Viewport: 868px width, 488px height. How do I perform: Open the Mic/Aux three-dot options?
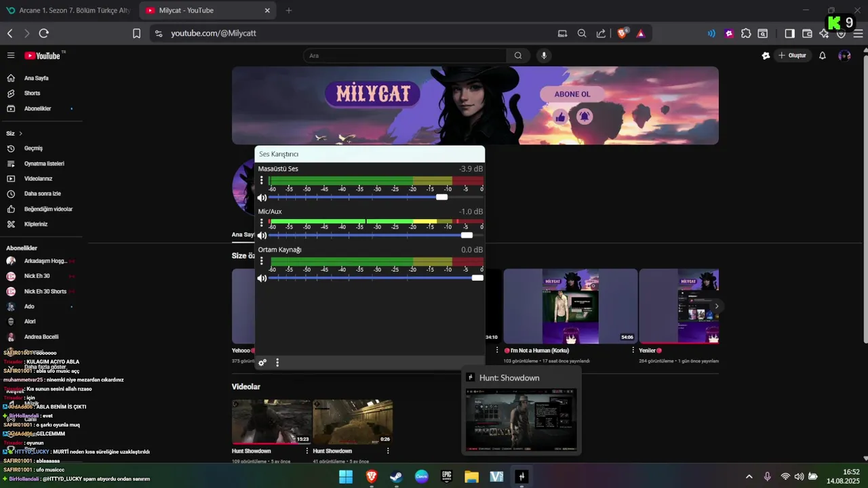click(x=262, y=222)
